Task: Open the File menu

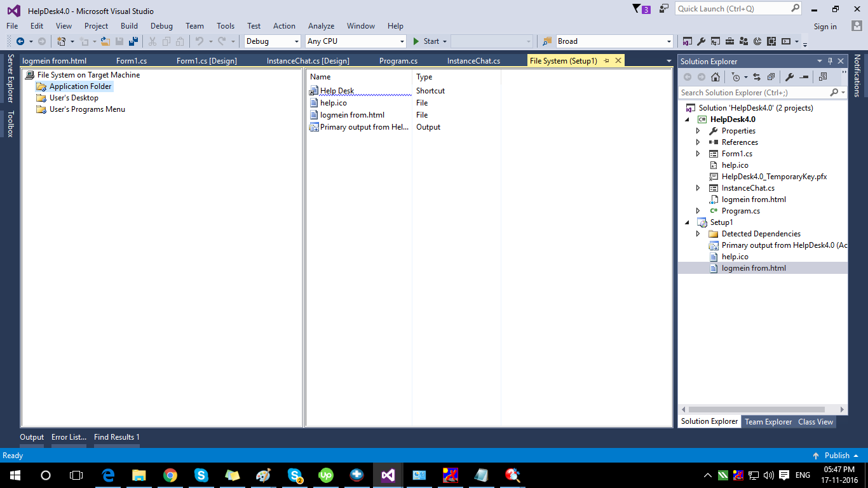Action: (x=12, y=26)
